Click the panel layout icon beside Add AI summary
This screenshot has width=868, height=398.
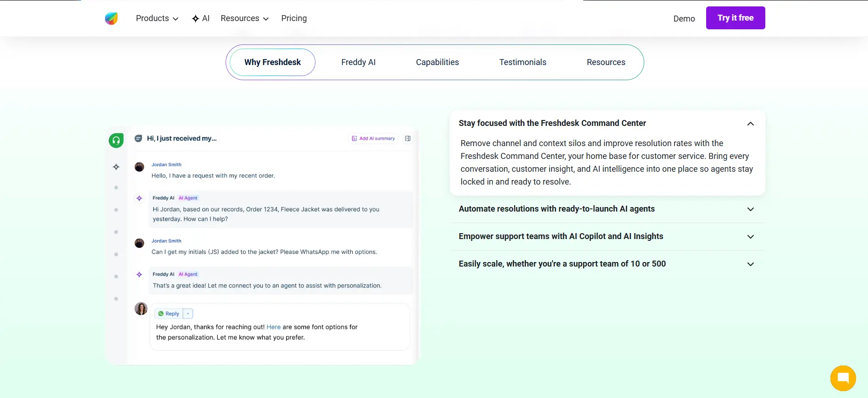[x=408, y=138]
